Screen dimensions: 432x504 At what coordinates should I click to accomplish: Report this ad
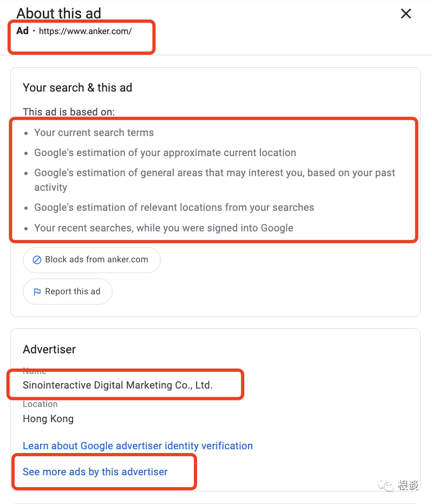tap(68, 292)
